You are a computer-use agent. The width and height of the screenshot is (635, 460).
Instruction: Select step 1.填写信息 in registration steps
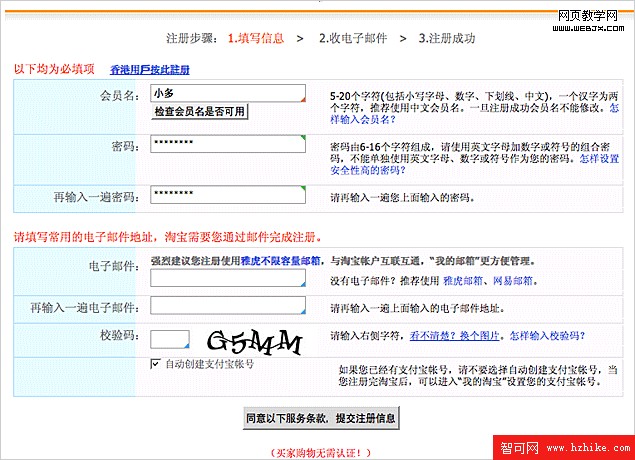[x=254, y=39]
